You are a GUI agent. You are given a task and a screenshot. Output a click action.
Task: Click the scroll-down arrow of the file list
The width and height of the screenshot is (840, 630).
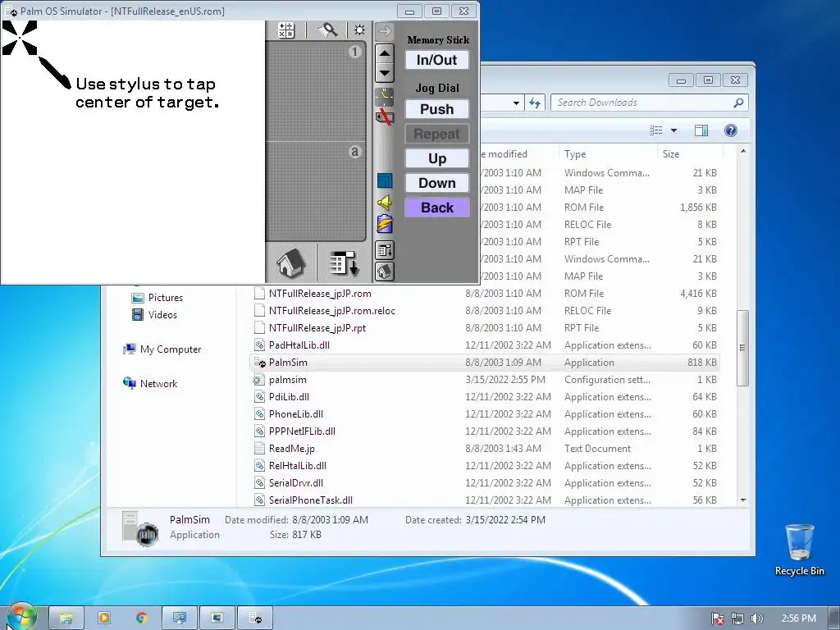click(743, 500)
